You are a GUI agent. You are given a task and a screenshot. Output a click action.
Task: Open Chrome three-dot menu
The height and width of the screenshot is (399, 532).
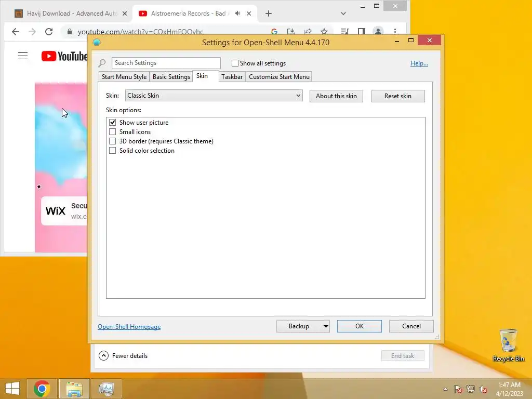395,32
